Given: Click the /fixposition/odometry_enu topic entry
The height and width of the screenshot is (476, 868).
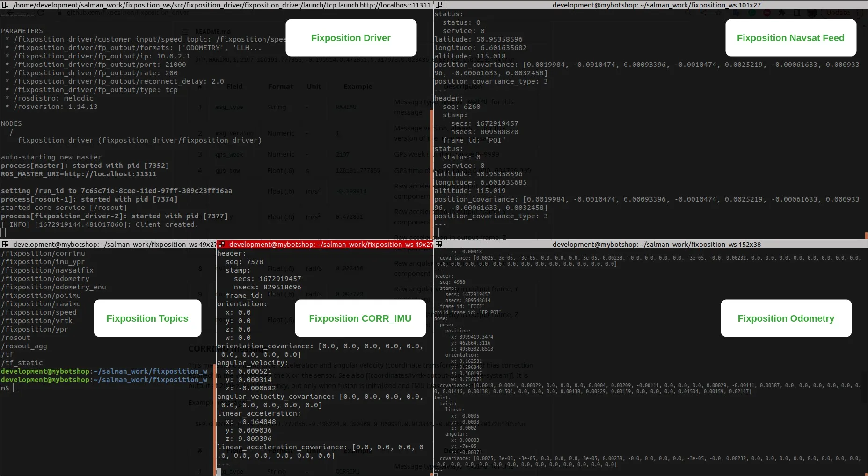Looking at the screenshot, I should (53, 287).
